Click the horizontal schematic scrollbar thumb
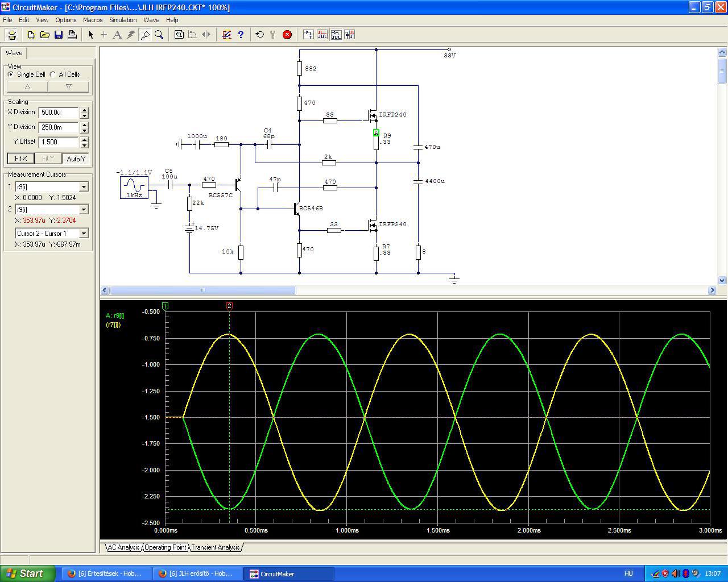Screen dimensions: 728x582 202,290
